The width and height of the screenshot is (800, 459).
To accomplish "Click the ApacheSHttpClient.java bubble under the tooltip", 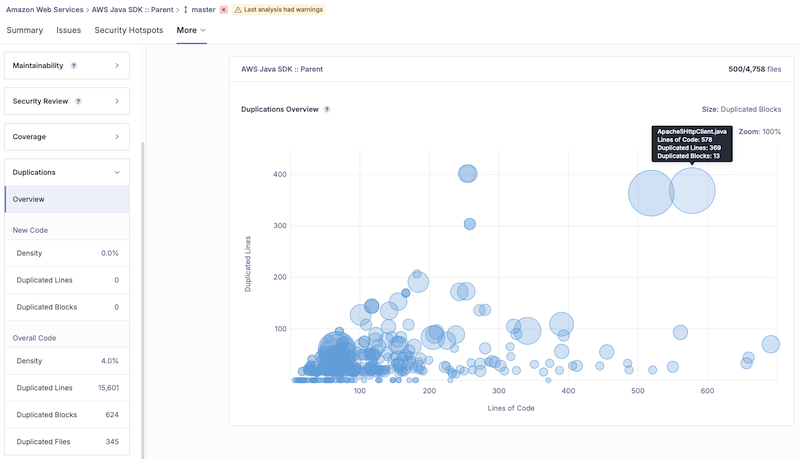I will pos(693,191).
